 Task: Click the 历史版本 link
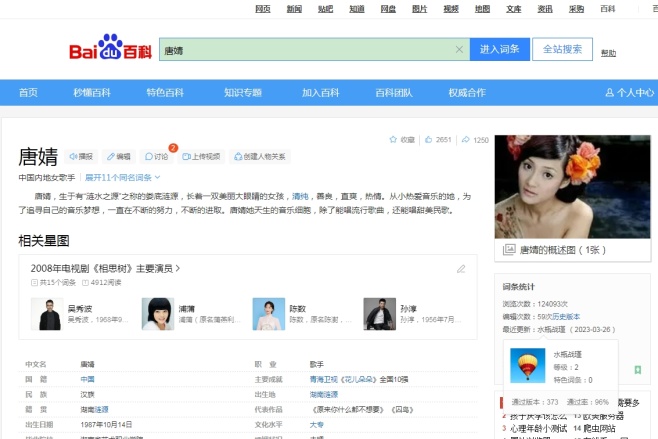pos(566,316)
